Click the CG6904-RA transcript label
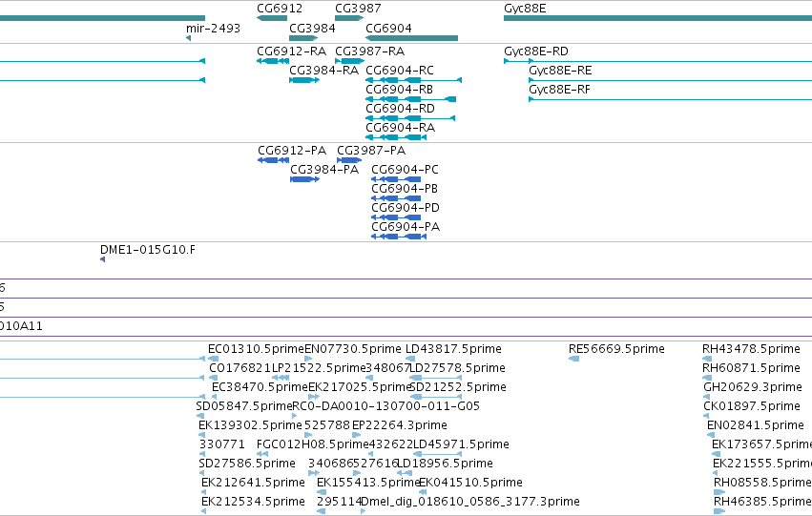 pyautogui.click(x=401, y=128)
